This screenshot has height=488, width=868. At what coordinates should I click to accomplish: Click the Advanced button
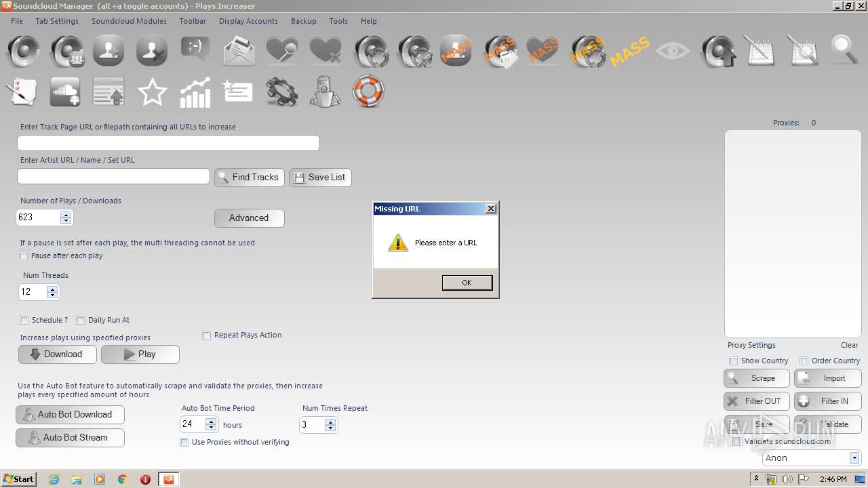pos(249,218)
